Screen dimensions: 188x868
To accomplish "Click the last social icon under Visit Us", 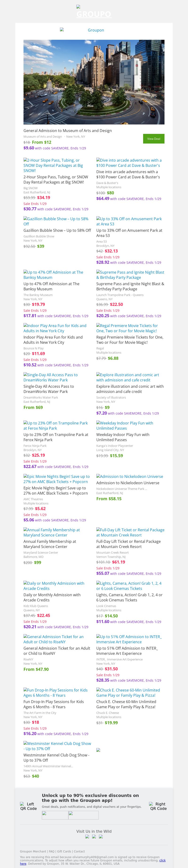I will point(101,837).
